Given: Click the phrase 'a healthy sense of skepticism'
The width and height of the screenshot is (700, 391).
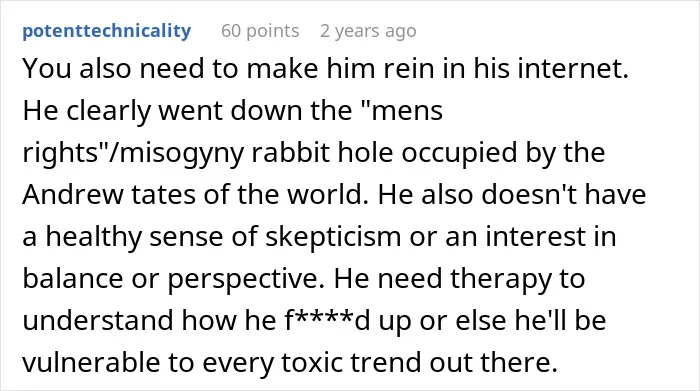Looking at the screenshot, I should point(212,237).
